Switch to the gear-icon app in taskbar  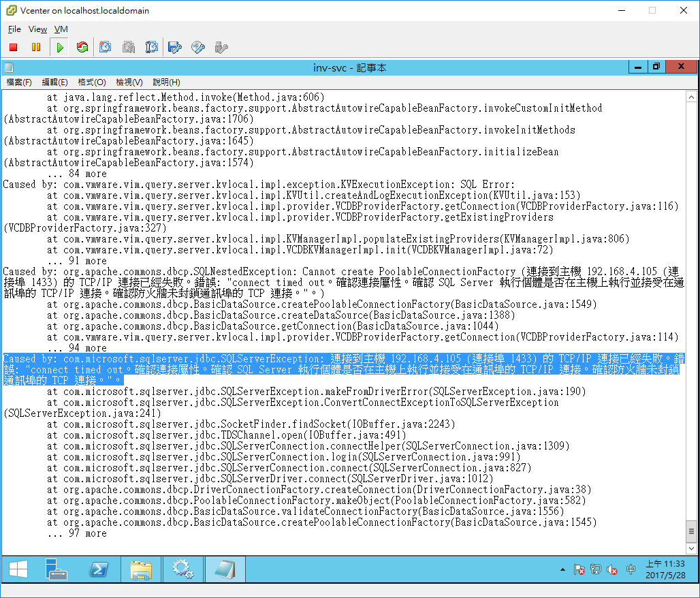pyautogui.click(x=182, y=569)
